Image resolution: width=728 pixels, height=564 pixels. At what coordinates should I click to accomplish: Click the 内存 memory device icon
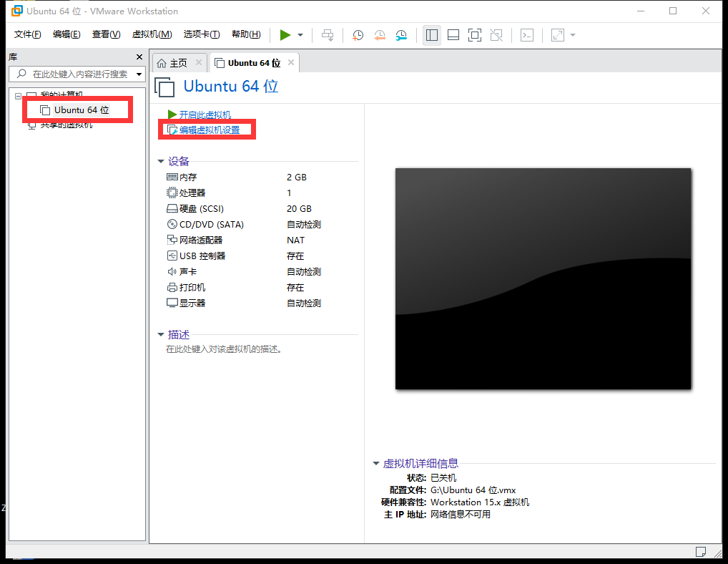172,177
